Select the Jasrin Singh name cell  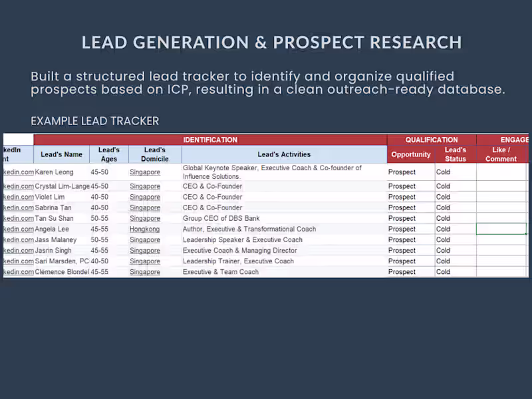(61, 251)
